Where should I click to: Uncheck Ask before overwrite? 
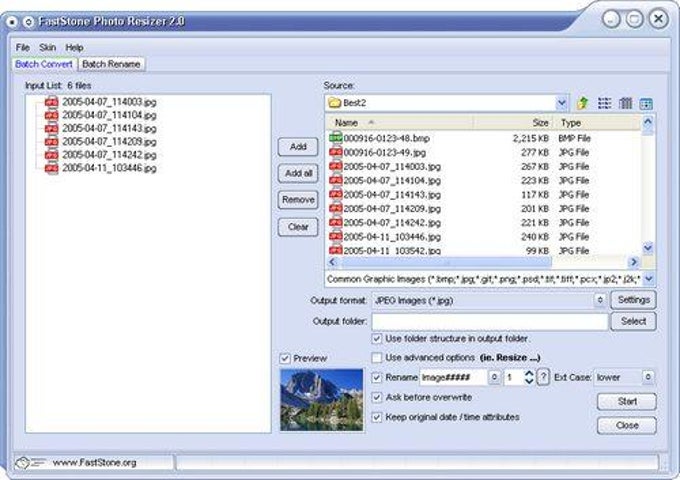click(377, 397)
